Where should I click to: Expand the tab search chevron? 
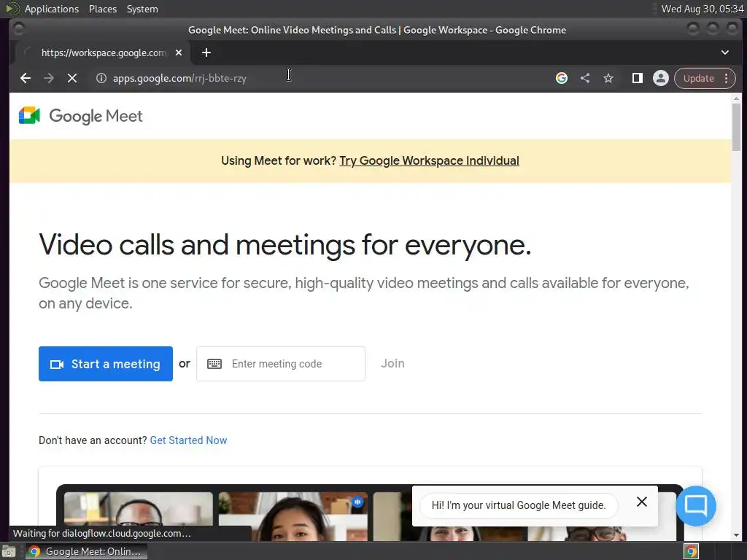(x=724, y=52)
